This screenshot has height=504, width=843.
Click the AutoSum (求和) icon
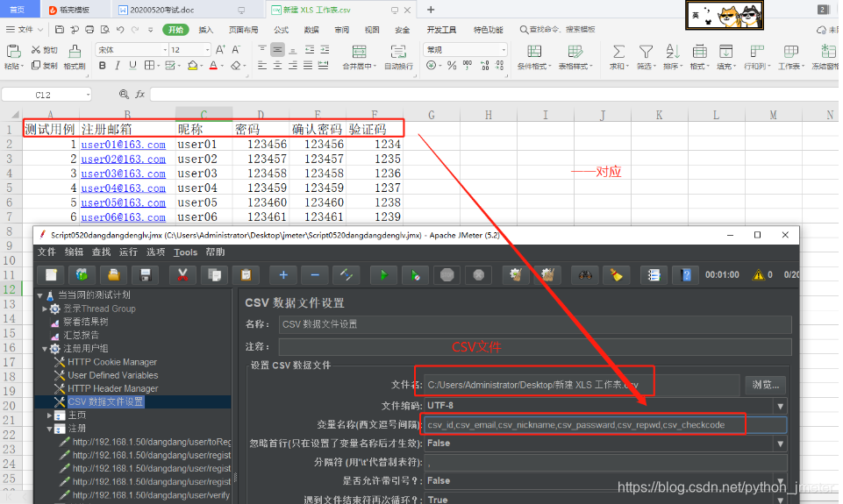point(618,52)
